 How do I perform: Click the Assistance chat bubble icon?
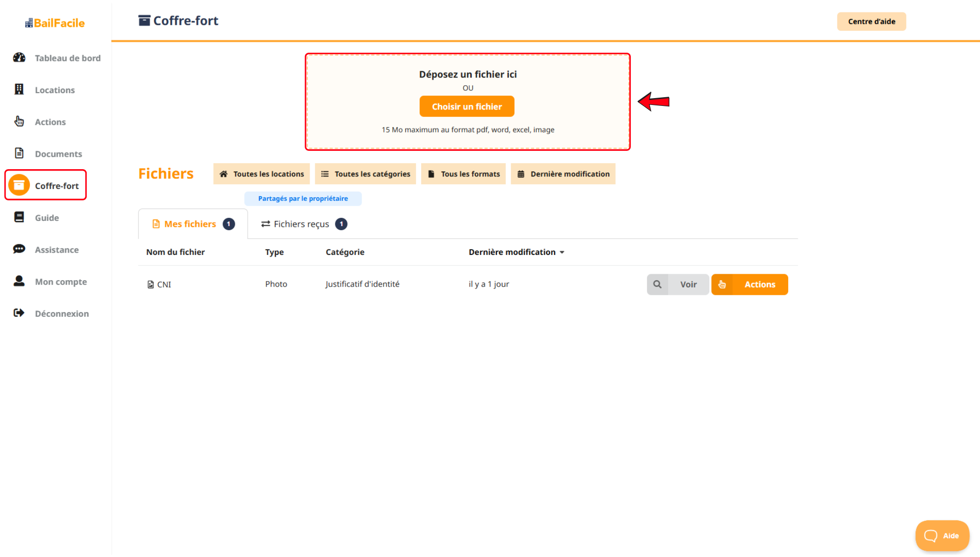(19, 249)
